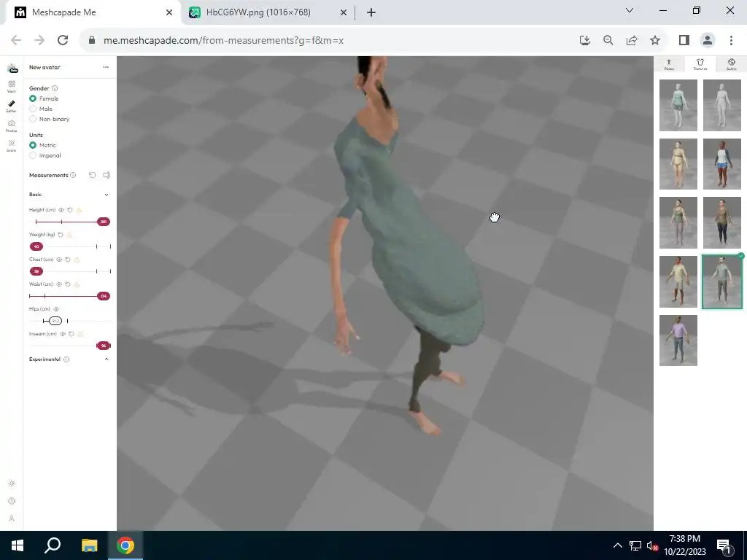Select Imperial units
747x560 pixels.
33,156
